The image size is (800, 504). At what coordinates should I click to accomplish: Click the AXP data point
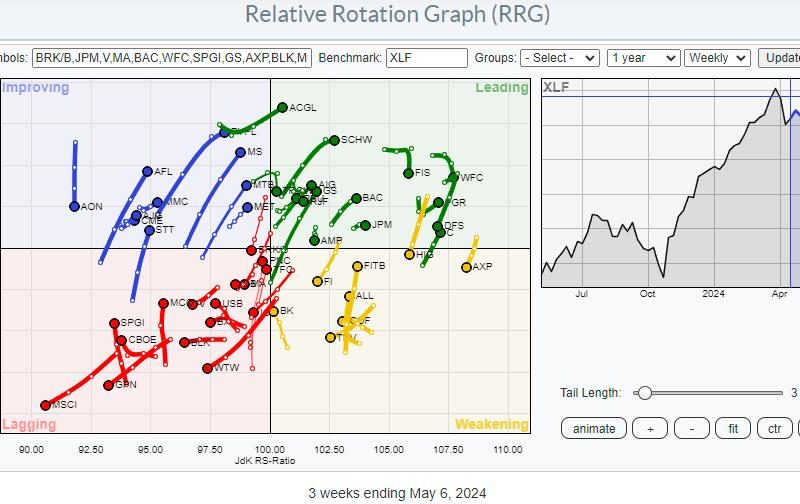[466, 267]
